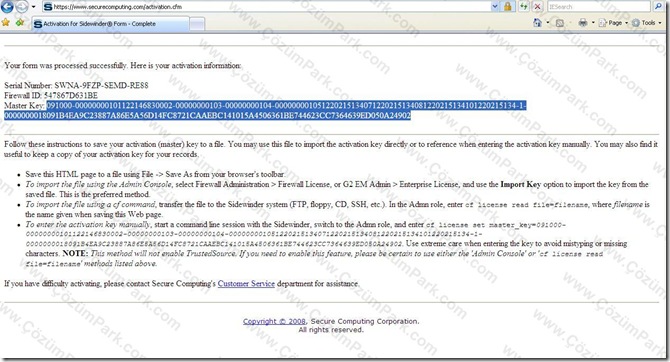Click Serial Number SWNA-9FZP-SEMD-RE88 text
The image size is (670, 362).
[x=76, y=85]
